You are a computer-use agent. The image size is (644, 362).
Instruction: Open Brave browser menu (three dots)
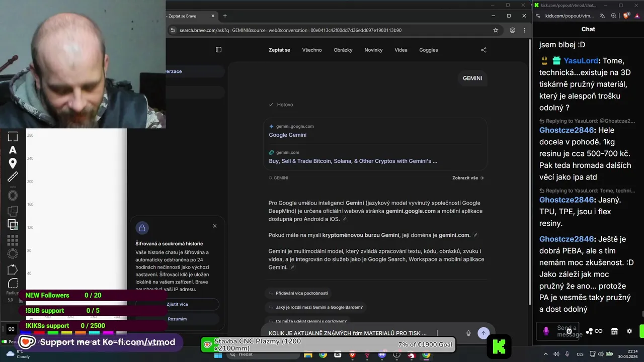pyautogui.click(x=524, y=30)
